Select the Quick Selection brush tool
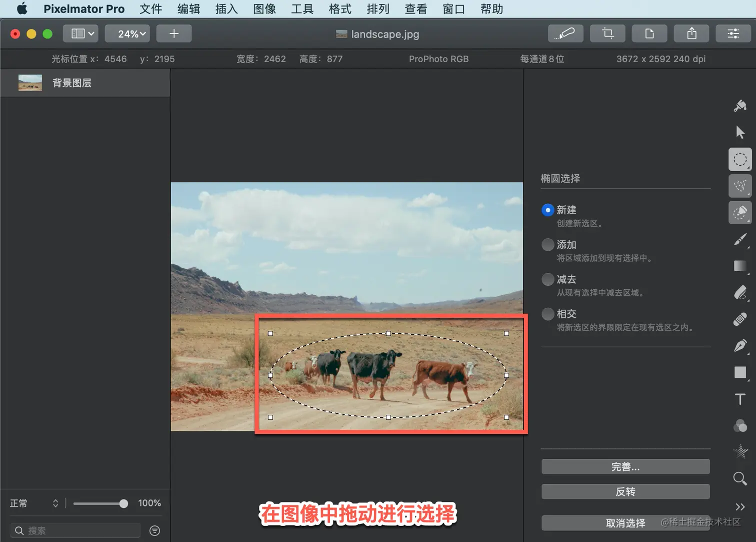 click(x=740, y=212)
